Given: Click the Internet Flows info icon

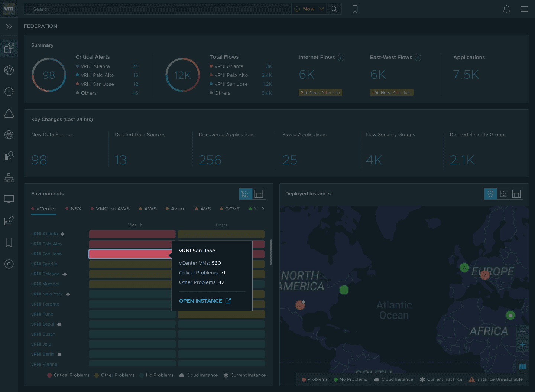Looking at the screenshot, I should pyautogui.click(x=341, y=58).
